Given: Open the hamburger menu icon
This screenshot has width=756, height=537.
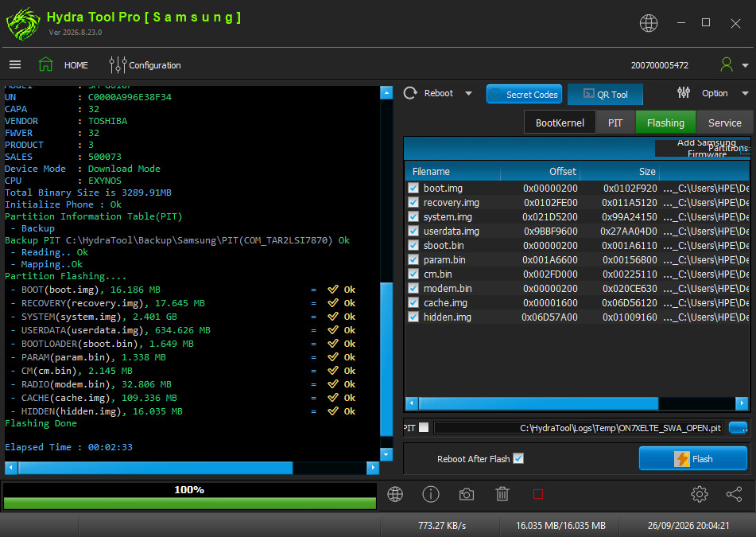Looking at the screenshot, I should pyautogui.click(x=15, y=64).
